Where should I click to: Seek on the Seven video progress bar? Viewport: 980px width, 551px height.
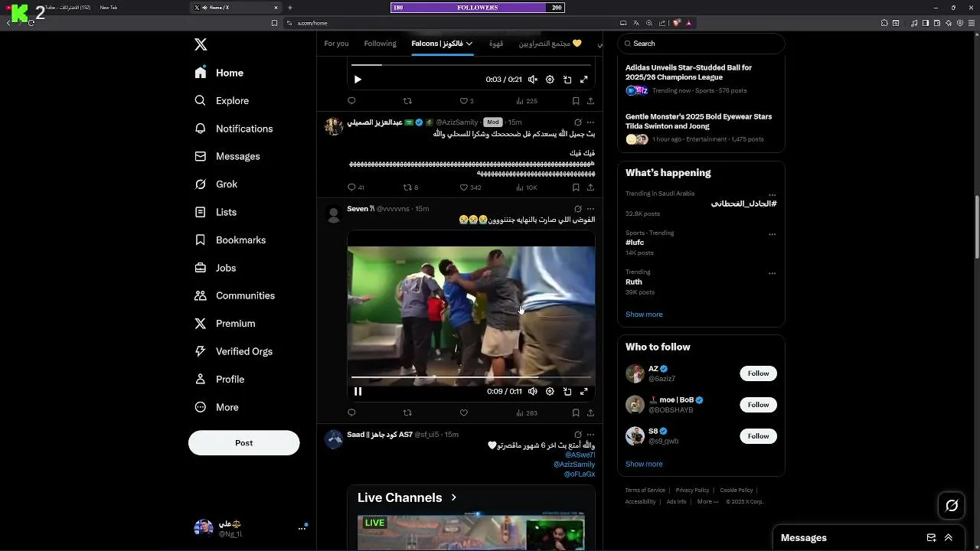pos(471,377)
